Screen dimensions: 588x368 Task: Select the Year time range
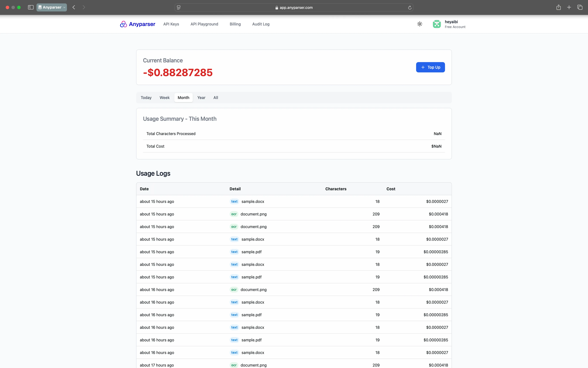[201, 98]
